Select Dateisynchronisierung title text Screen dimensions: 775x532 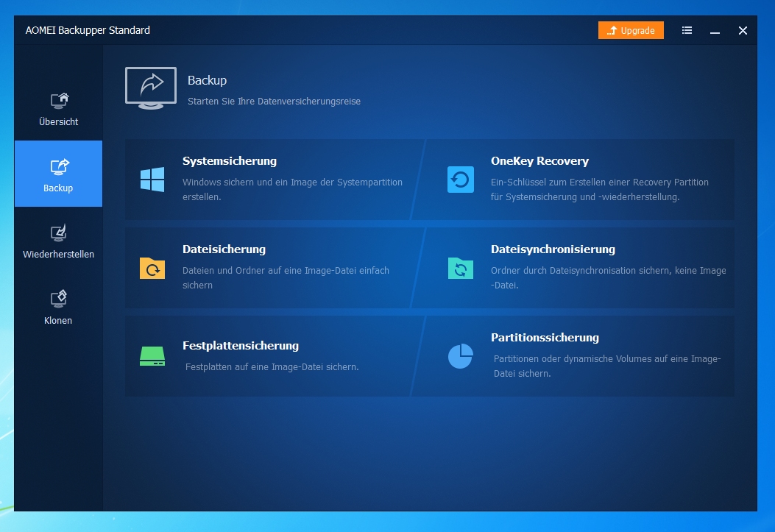point(553,249)
